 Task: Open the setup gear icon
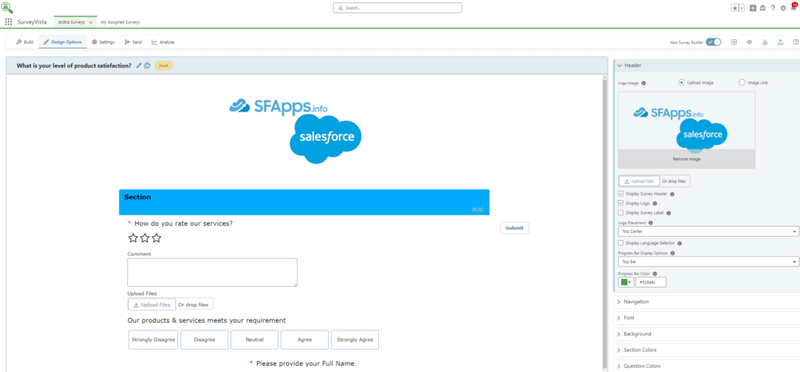click(x=783, y=8)
